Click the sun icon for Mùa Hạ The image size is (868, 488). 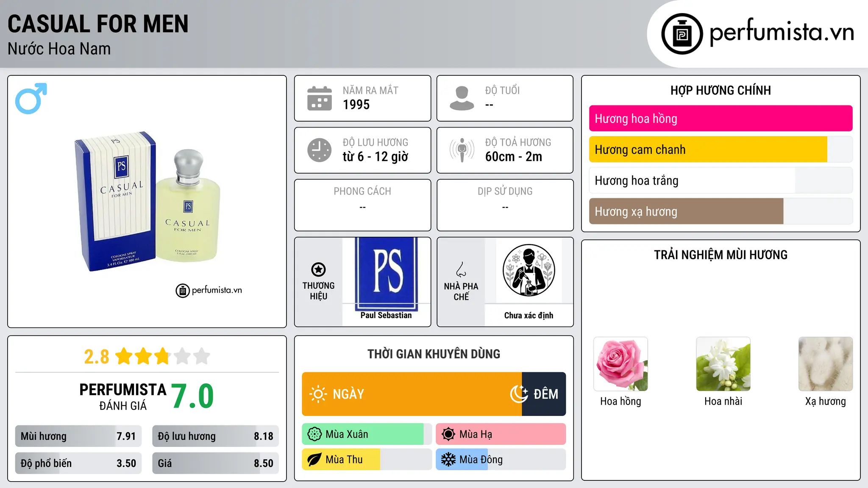[x=448, y=434]
